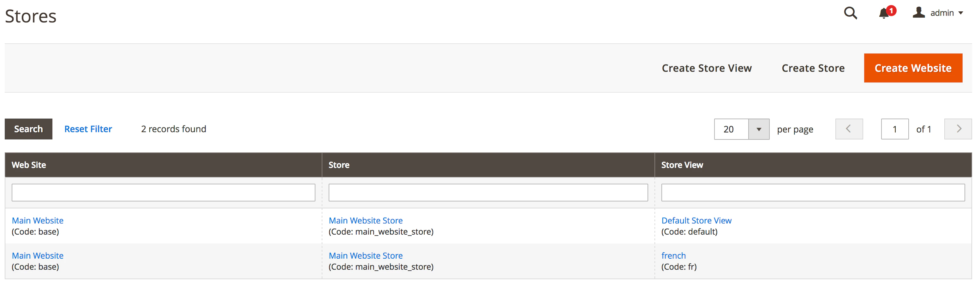
Task: Go to previous page with left arrow
Action: tap(849, 129)
